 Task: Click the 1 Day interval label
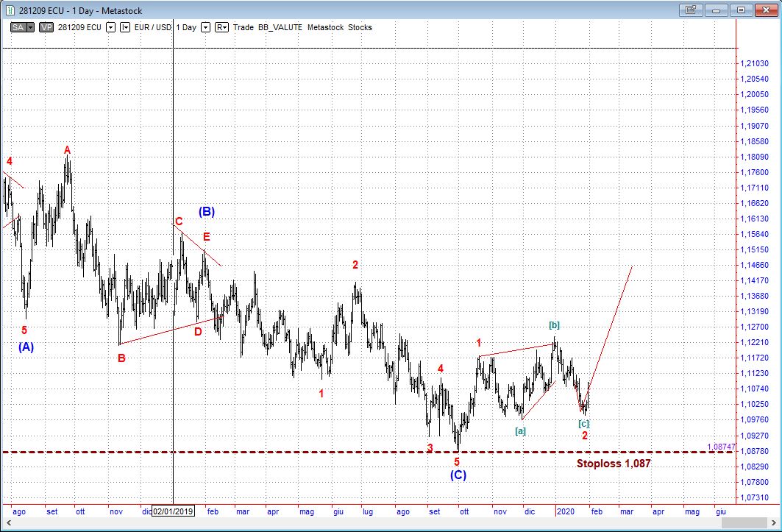point(186,27)
